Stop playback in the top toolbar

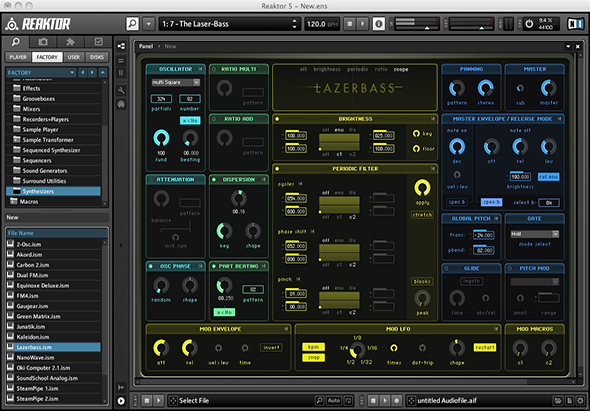[x=350, y=24]
